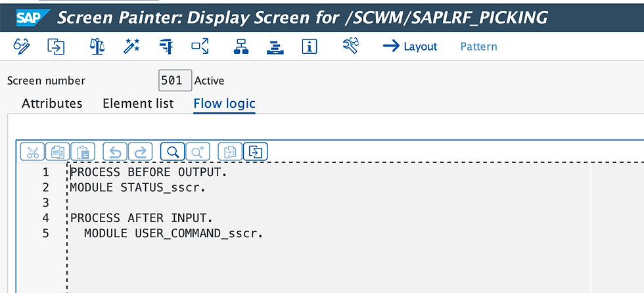Click the line PROCESS BEFORE OUTPUT.
This screenshot has width=644, height=293.
pyautogui.click(x=149, y=172)
